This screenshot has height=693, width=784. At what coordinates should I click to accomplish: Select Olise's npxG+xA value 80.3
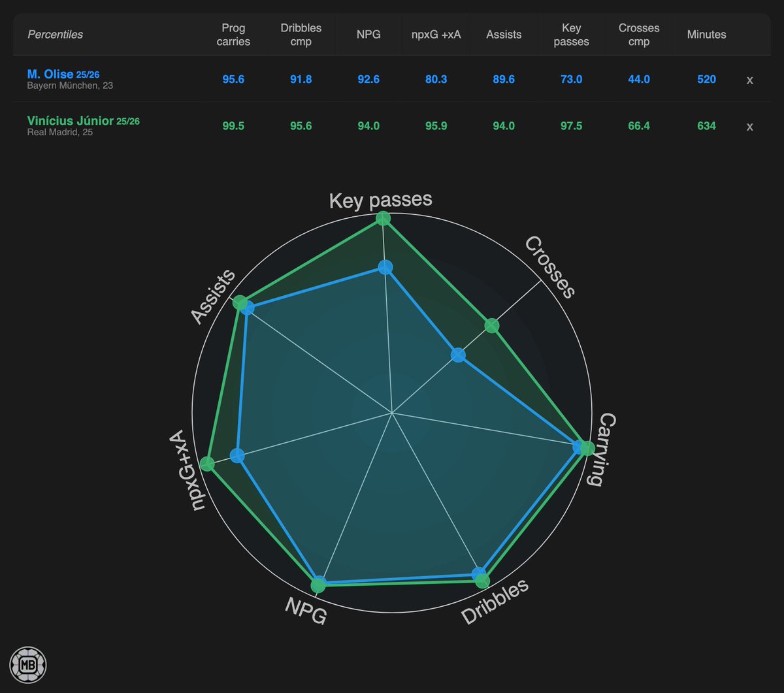[436, 79]
